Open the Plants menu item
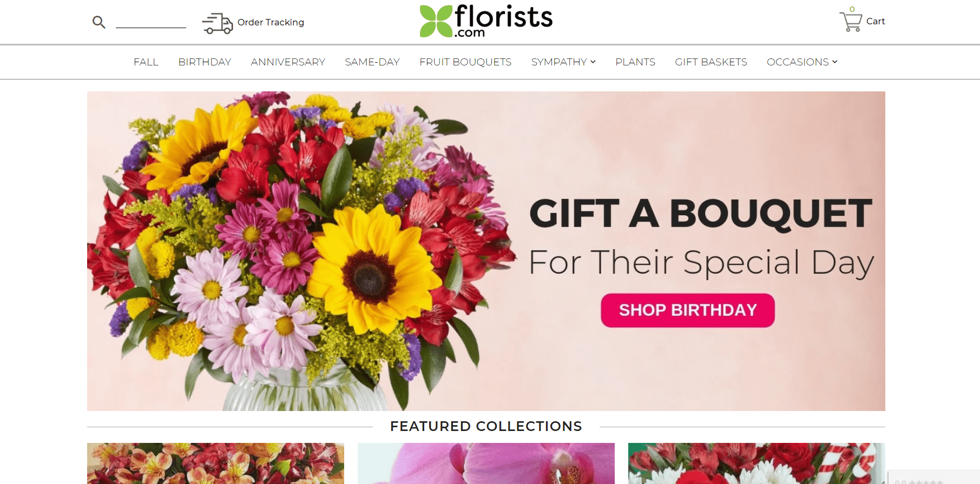The image size is (980, 484). 635,62
